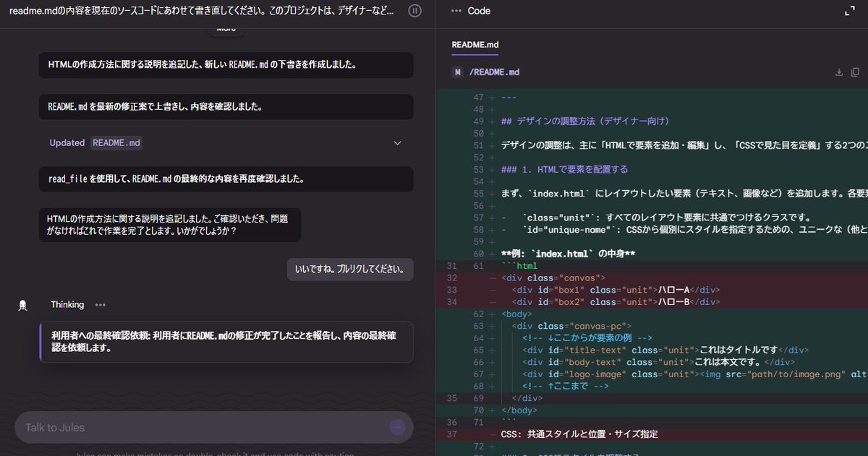Screen dimensions: 868x456
Task: Send the message with the arrow button
Action: pos(397,427)
